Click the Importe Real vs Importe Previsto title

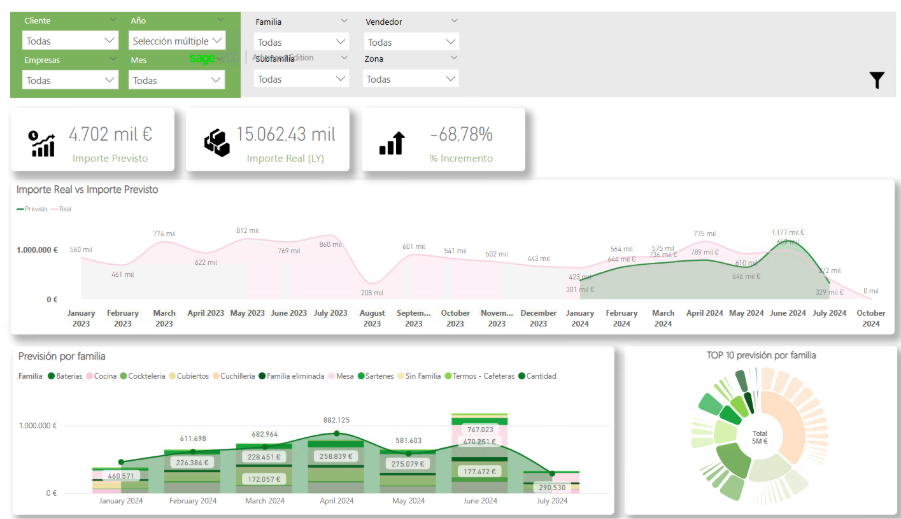tap(87, 189)
